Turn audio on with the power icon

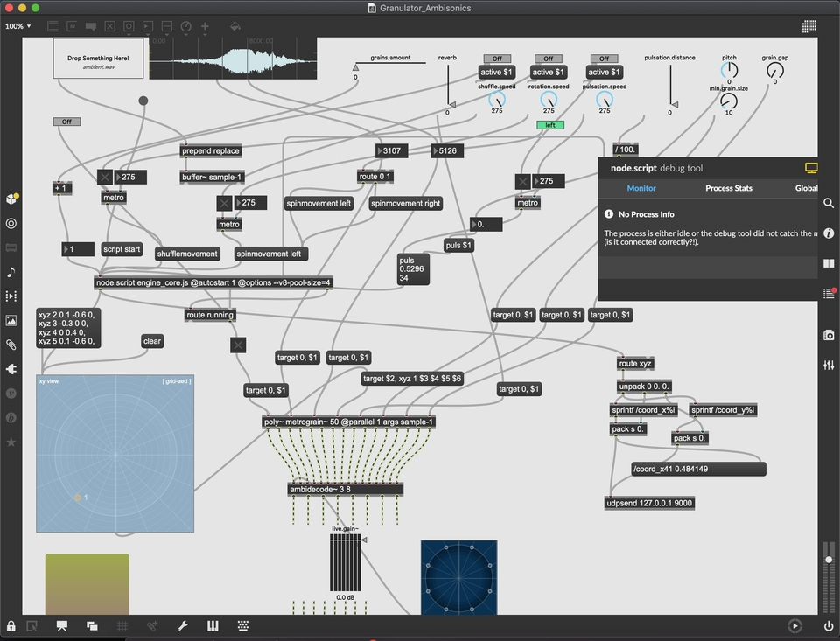(829, 626)
